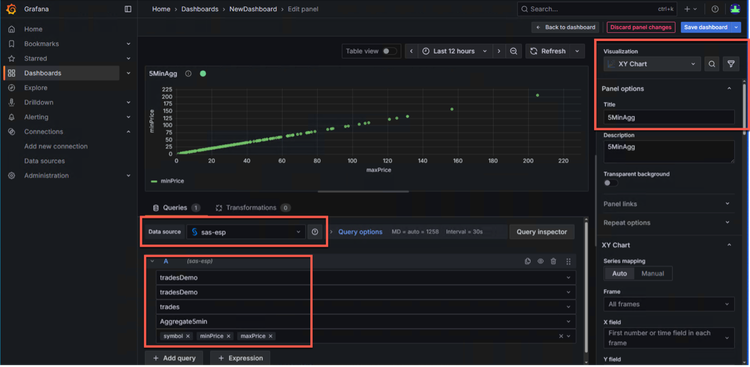Image resolution: width=750 pixels, height=367 pixels.
Task: Open the Refresh interval dropdown arrow
Action: pyautogui.click(x=577, y=51)
